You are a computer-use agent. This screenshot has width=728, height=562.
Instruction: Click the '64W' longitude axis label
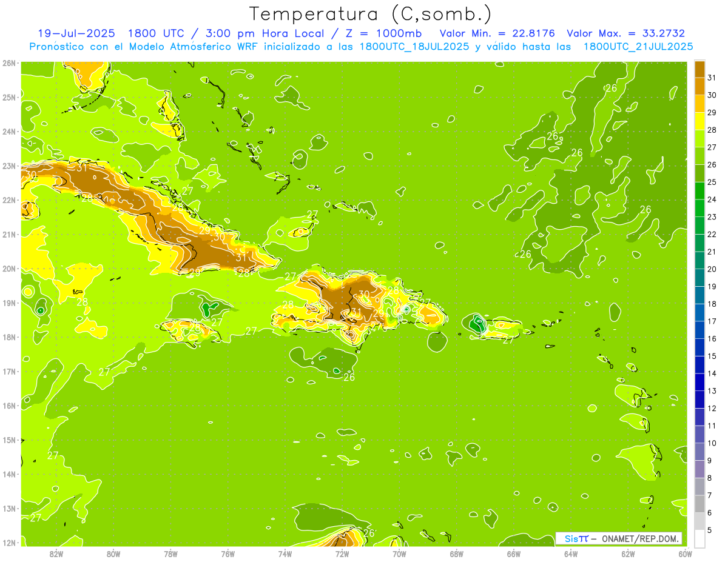point(571,554)
